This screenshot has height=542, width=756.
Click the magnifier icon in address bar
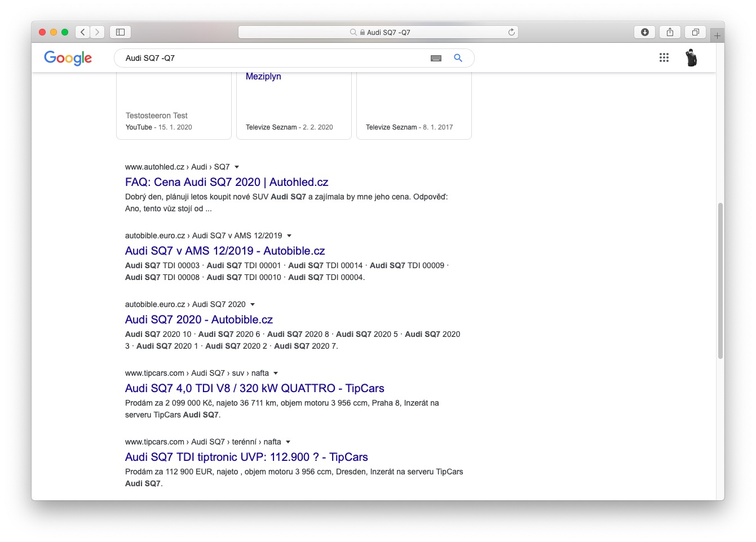click(x=353, y=32)
